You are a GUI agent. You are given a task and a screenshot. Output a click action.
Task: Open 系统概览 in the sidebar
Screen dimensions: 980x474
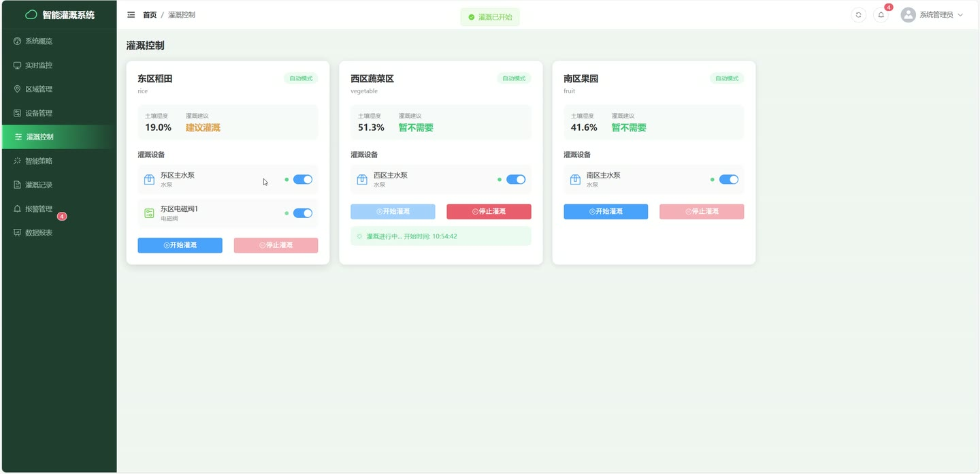pos(59,42)
